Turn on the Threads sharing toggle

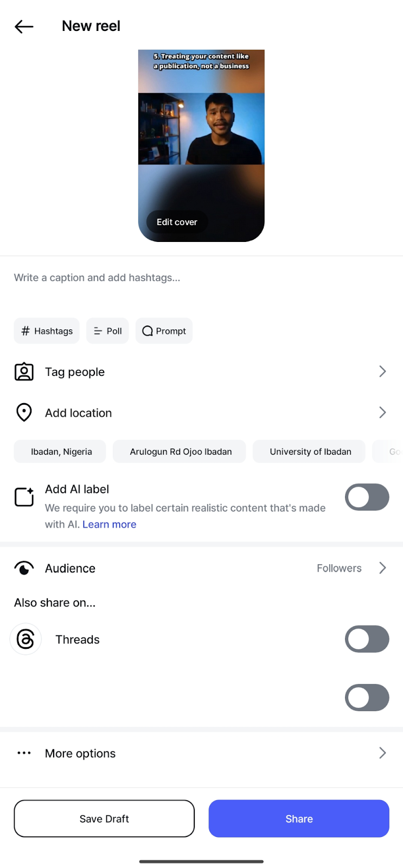point(367,639)
